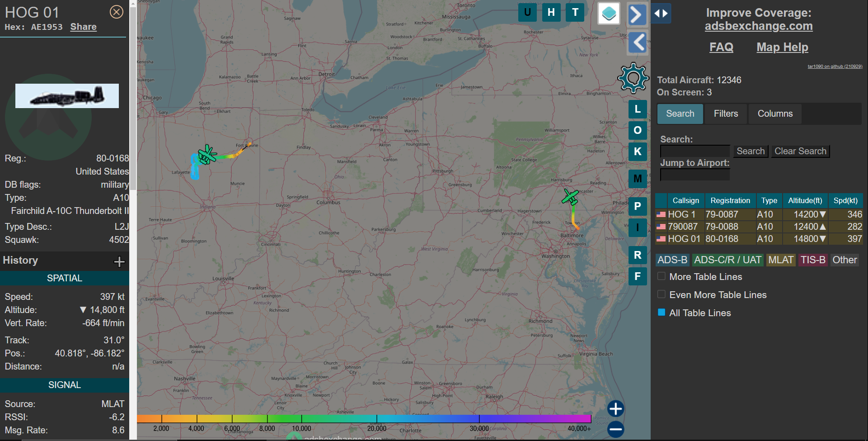Viewport: 868px width, 441px height.
Task: Select the A-10 aircraft icon near Harrisburg
Action: click(570, 197)
